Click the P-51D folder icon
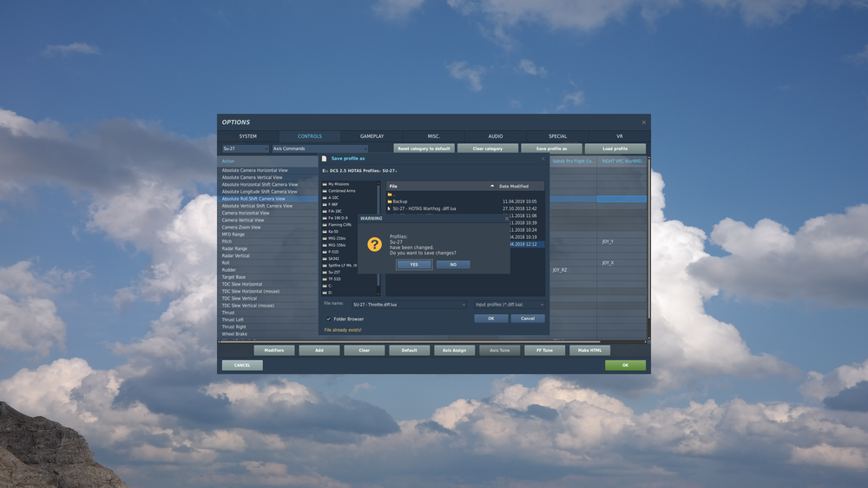The width and height of the screenshot is (868, 488). coord(325,252)
